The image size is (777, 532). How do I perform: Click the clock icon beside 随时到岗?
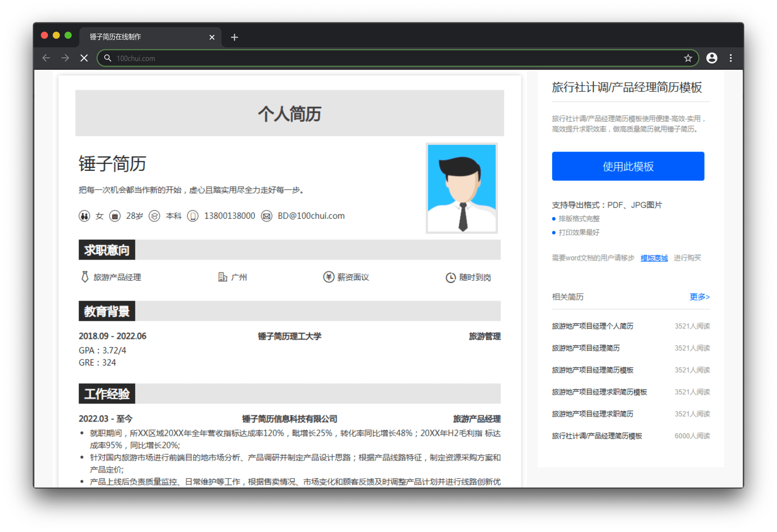[x=450, y=277]
